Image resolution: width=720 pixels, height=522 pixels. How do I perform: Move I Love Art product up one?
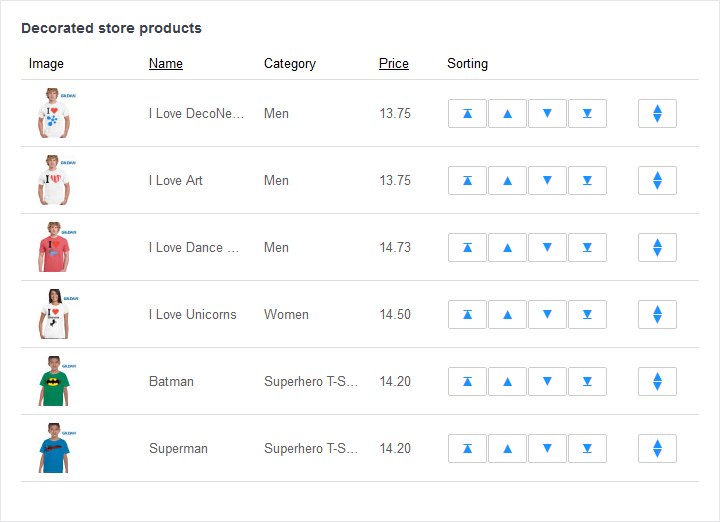507,181
